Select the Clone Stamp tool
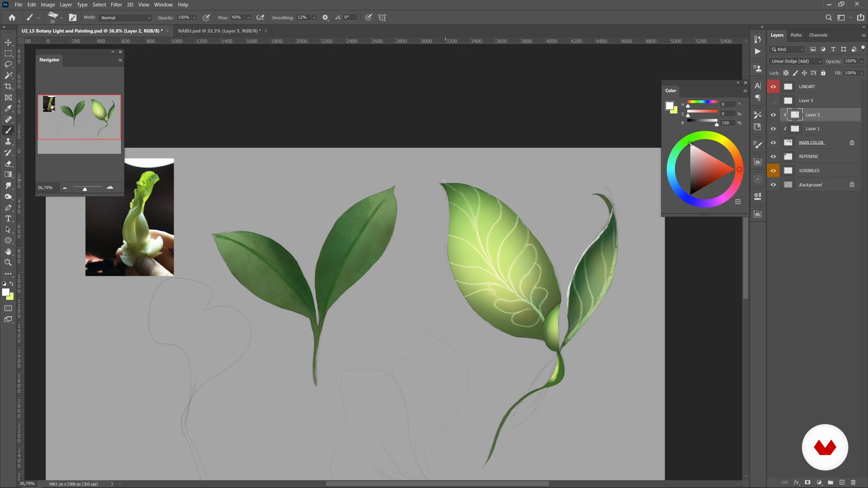 tap(8, 141)
